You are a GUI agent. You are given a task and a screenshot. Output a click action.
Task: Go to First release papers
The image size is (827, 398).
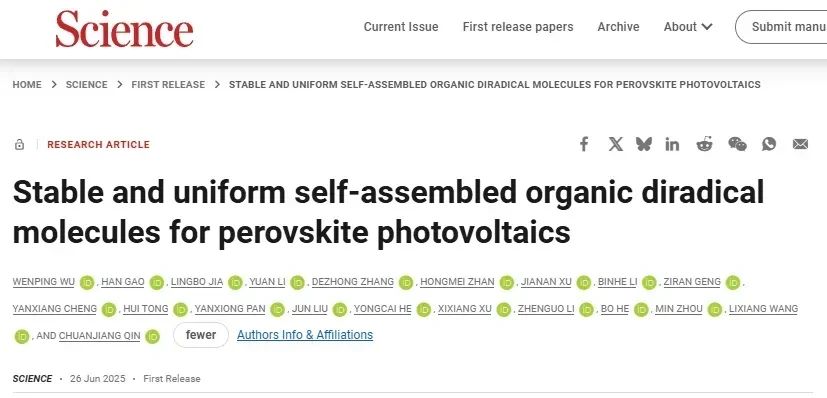point(518,27)
